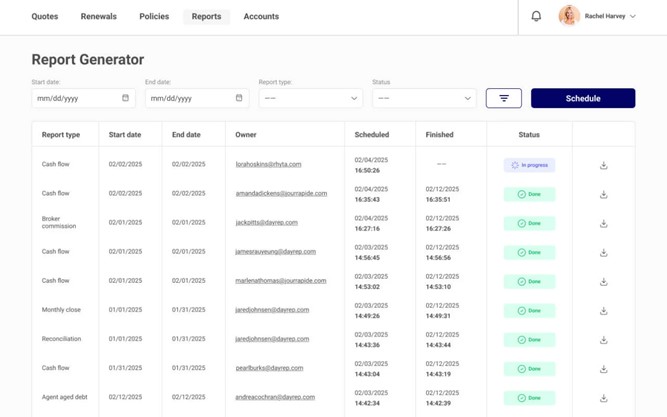Download the Broker commission report
This screenshot has height=417, width=667.
pos(603,223)
